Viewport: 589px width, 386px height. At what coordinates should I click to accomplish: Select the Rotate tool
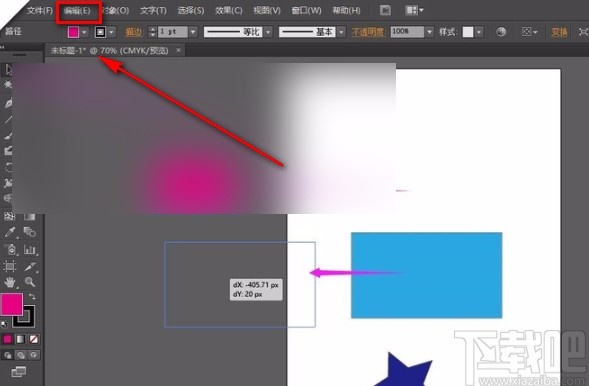click(x=8, y=167)
